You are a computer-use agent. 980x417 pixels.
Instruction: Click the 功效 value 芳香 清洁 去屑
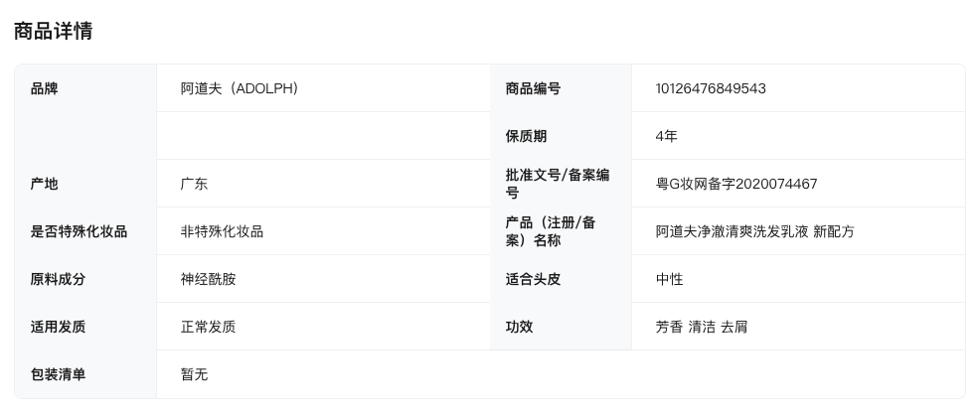click(x=701, y=327)
